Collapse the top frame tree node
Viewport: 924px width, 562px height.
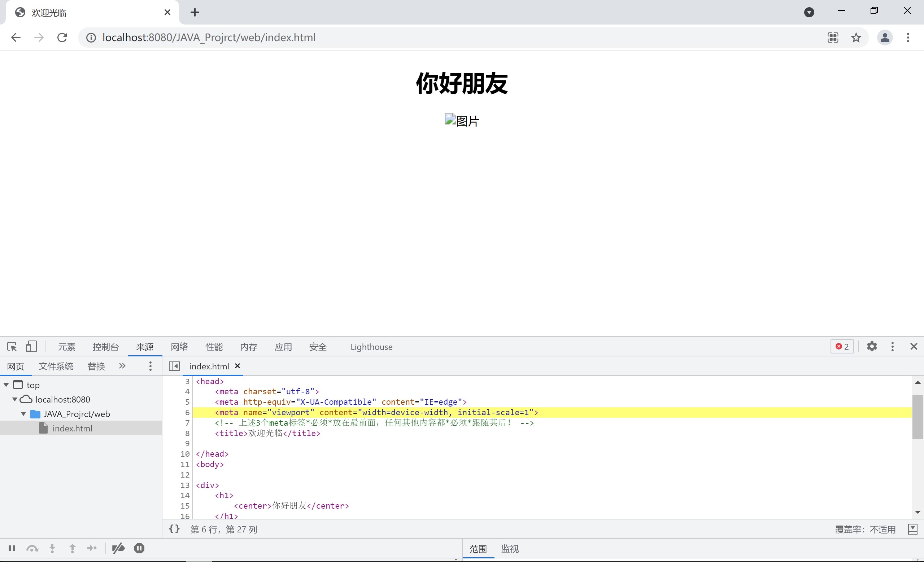(x=6, y=385)
